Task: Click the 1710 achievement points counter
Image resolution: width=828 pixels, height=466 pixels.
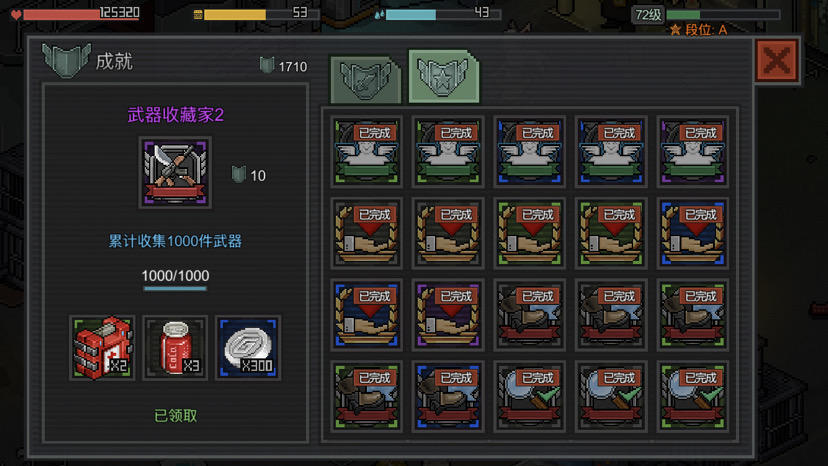Action: pyautogui.click(x=284, y=67)
